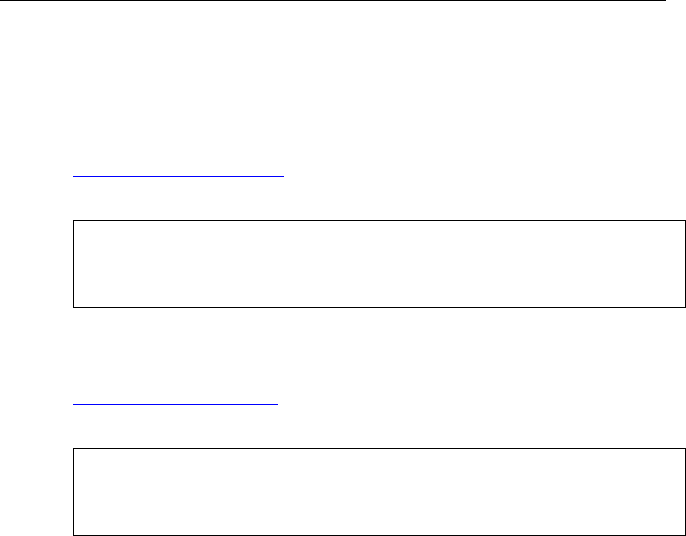This screenshot has width=686, height=536.
Task: Click the black horizontal rule at page top
Action: click(x=333, y=0)
